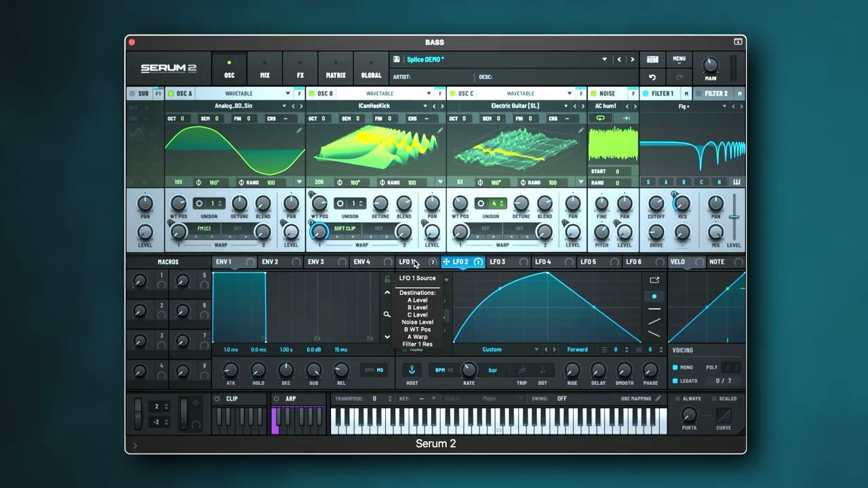Click the envelope lock icon
The width and height of the screenshot is (868, 488).
click(x=387, y=279)
